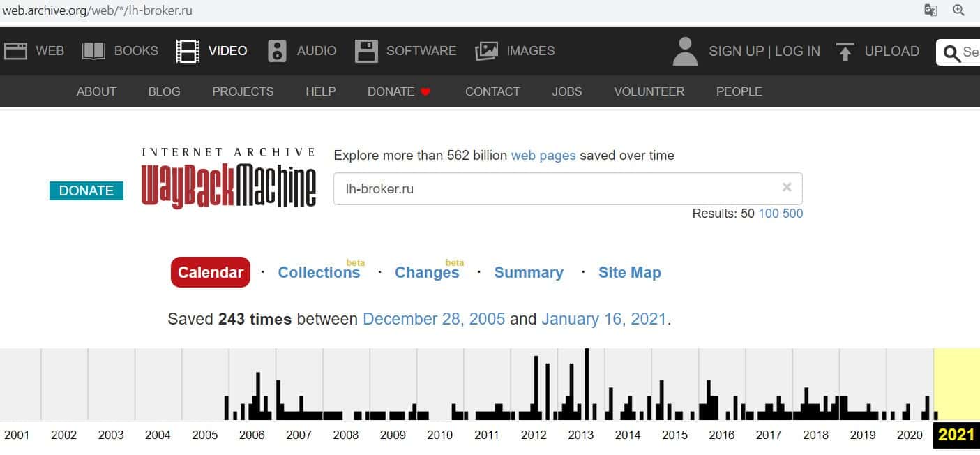Click the upload arrow icon
This screenshot has height=455, width=980.
tap(845, 51)
